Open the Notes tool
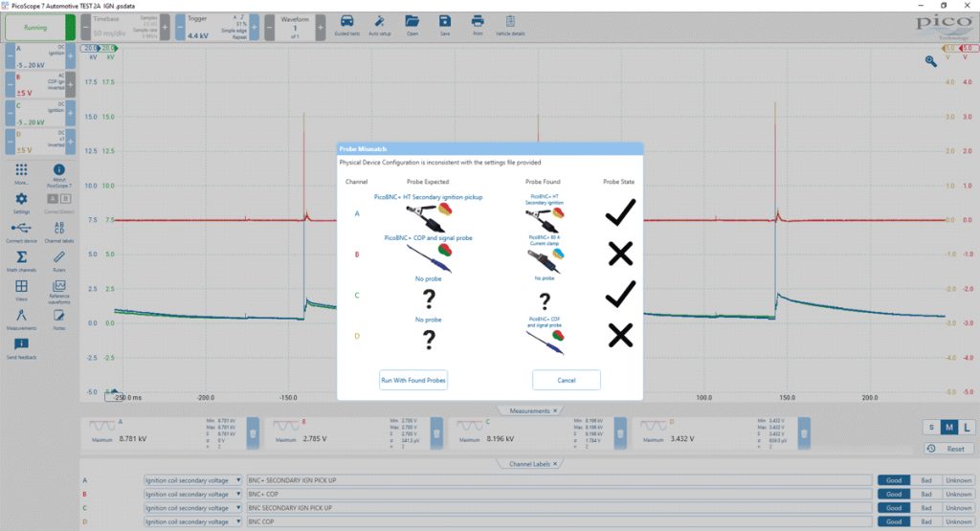The height and width of the screenshot is (531, 980). click(x=58, y=320)
